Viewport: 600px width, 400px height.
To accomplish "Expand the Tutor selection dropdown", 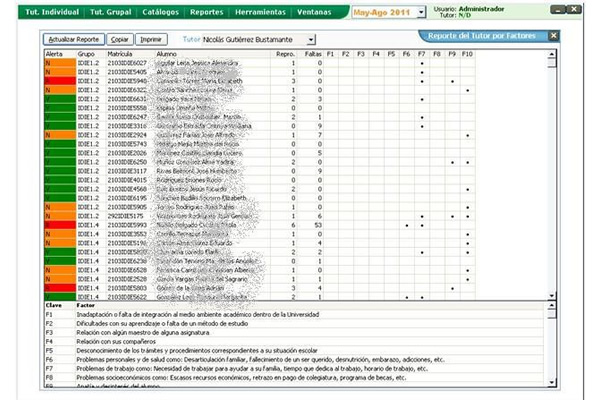I will point(311,38).
